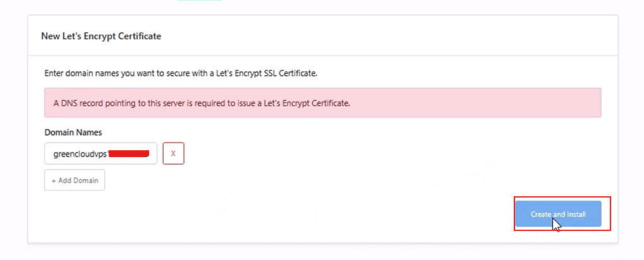The image size is (644, 260).
Task: Click the card header bar area
Action: point(322,36)
